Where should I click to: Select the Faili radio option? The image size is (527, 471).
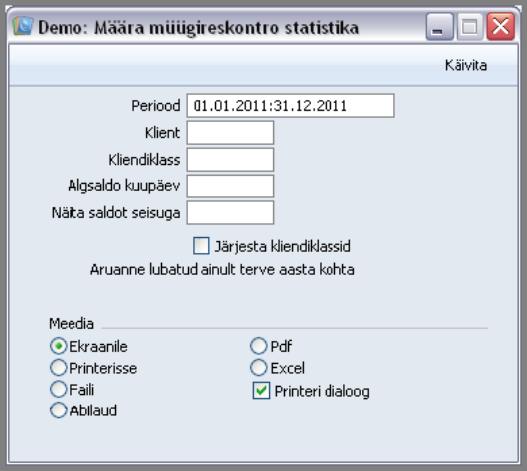pyautogui.click(x=58, y=389)
